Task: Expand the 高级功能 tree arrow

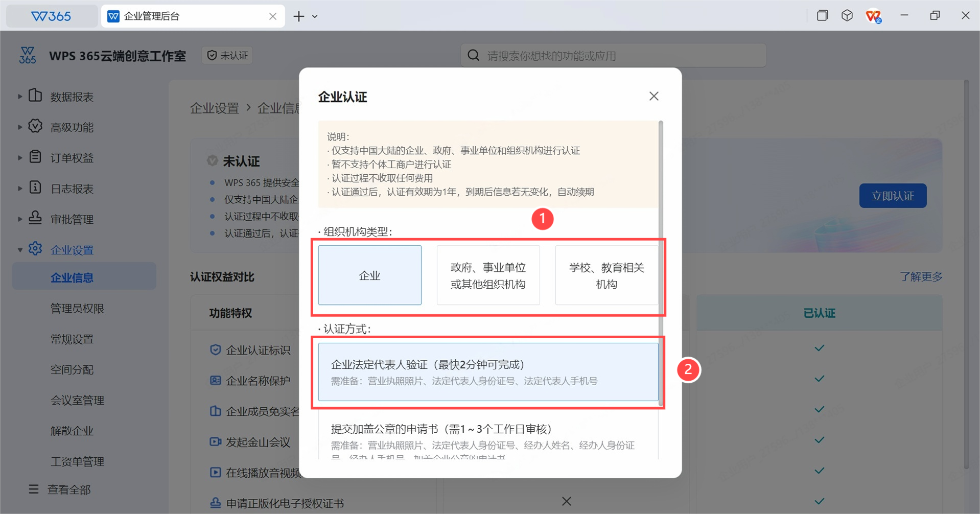Action: 19,127
